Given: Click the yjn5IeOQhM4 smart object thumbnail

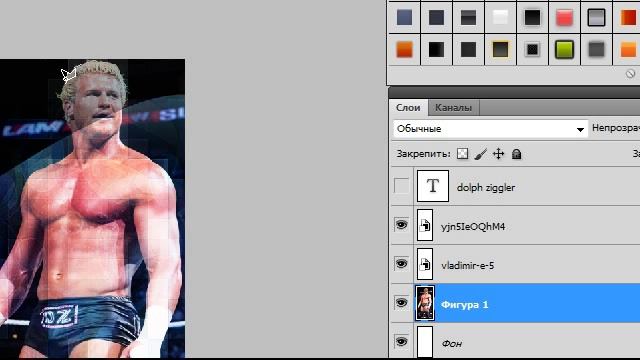Looking at the screenshot, I should (x=425, y=225).
